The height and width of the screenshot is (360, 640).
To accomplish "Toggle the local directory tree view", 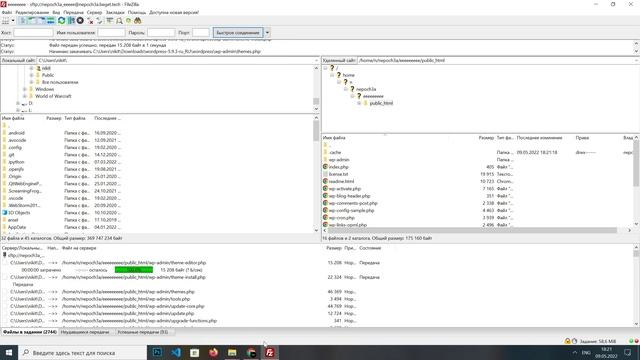I will click(32, 20).
